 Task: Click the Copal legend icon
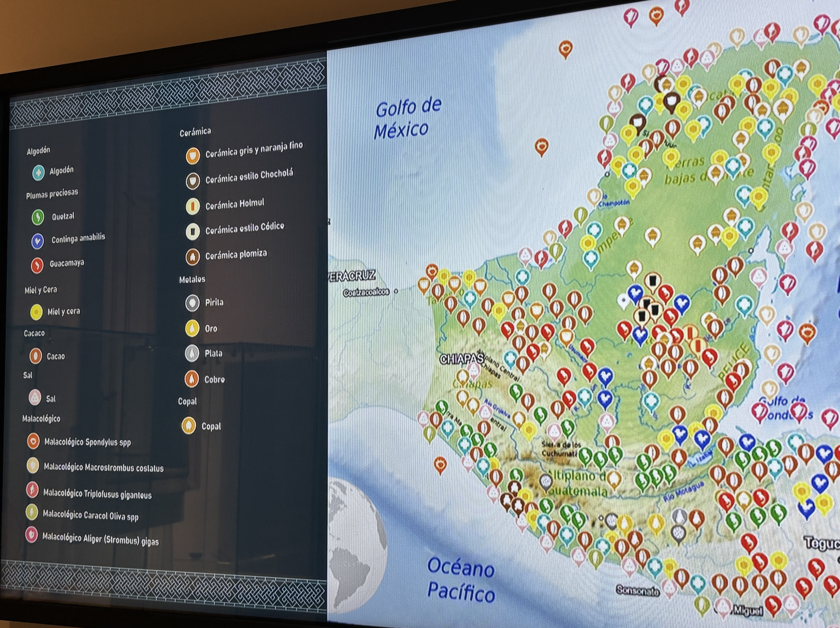click(x=189, y=426)
